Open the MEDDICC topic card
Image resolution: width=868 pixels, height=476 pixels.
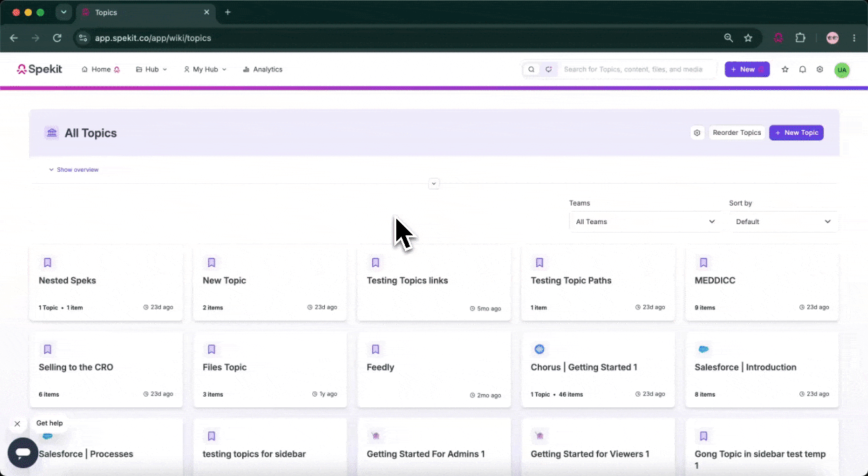tap(762, 283)
